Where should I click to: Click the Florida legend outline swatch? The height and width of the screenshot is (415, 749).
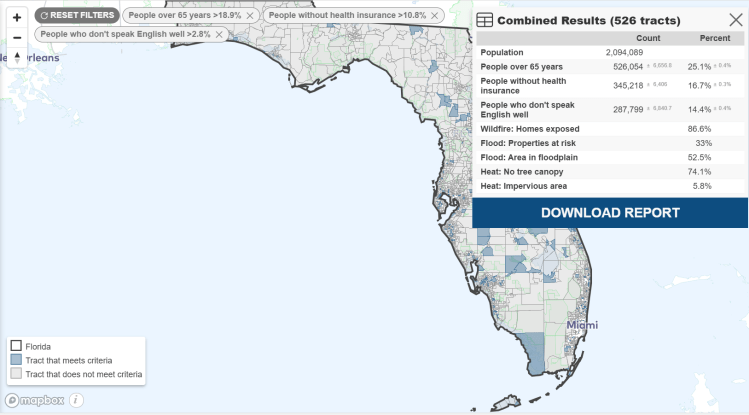pos(16,345)
